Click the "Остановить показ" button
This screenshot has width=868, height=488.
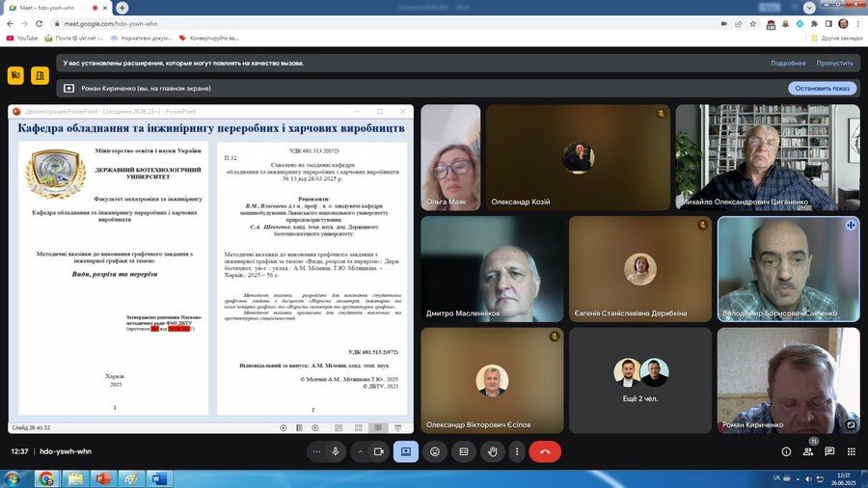click(822, 88)
